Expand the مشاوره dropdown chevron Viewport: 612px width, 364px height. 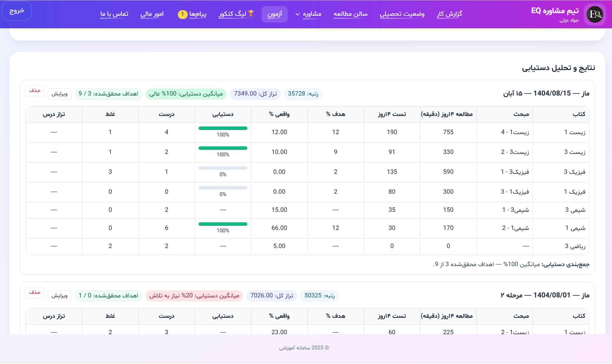(298, 14)
